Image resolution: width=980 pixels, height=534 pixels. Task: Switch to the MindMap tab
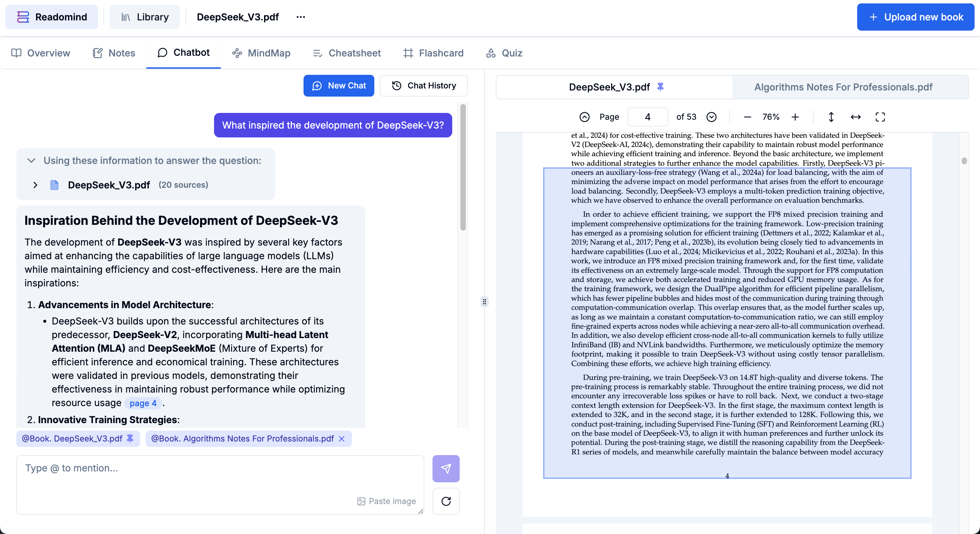pos(261,53)
